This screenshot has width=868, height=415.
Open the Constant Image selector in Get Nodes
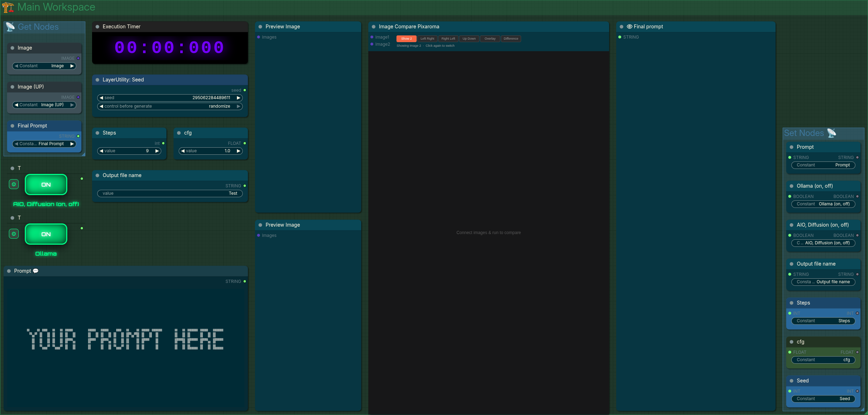(x=44, y=66)
